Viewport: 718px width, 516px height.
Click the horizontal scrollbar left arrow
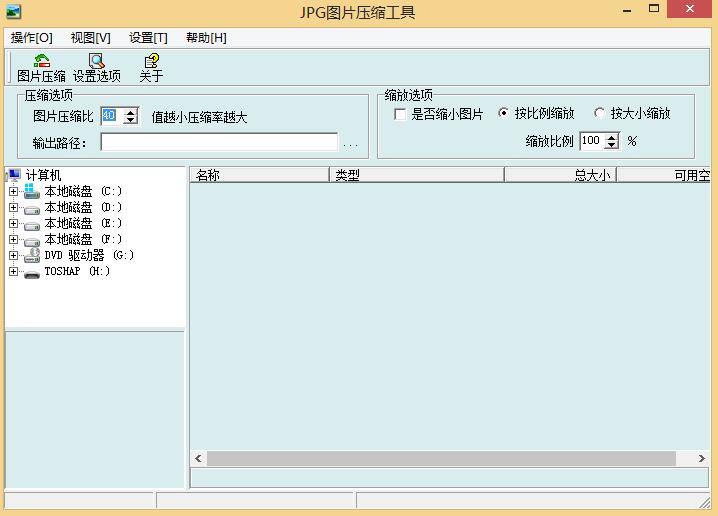tap(198, 458)
